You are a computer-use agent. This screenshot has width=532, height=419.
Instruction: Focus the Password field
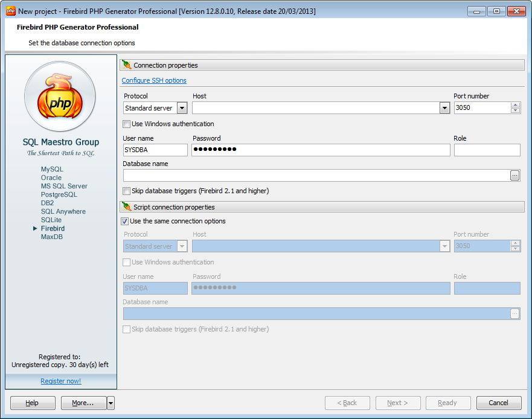click(321, 150)
